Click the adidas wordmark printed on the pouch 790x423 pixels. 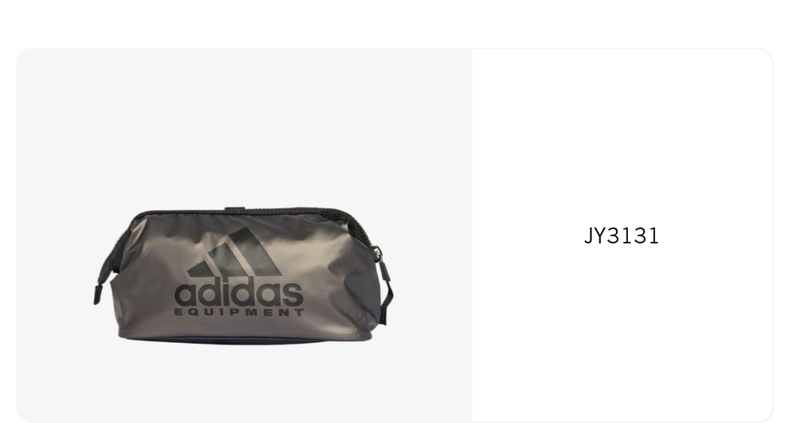tap(239, 293)
